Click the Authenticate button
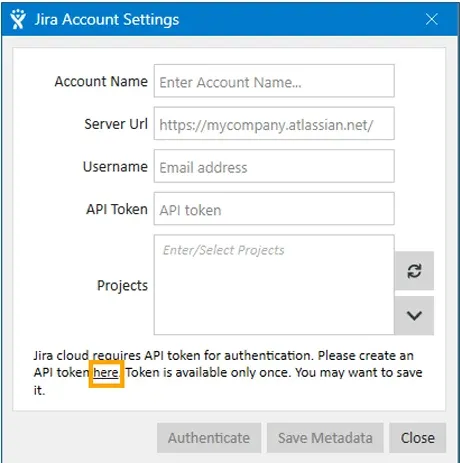The width and height of the screenshot is (460, 463). tap(209, 438)
